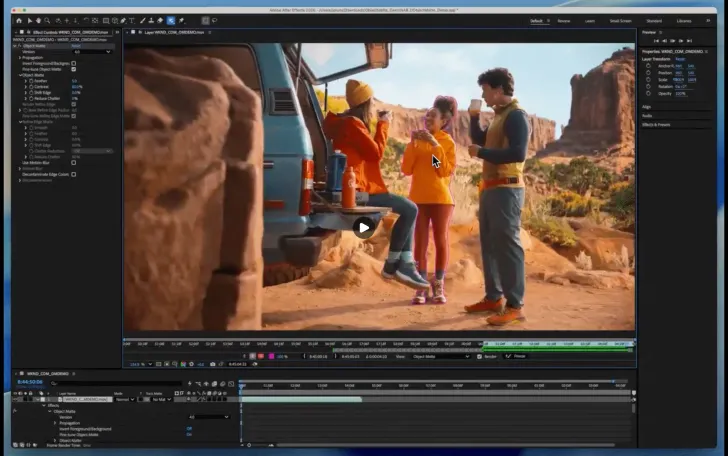This screenshot has height=456, width=728.
Task: Expand the Reduce Chatter property under Object Matte
Action: tap(26, 98)
